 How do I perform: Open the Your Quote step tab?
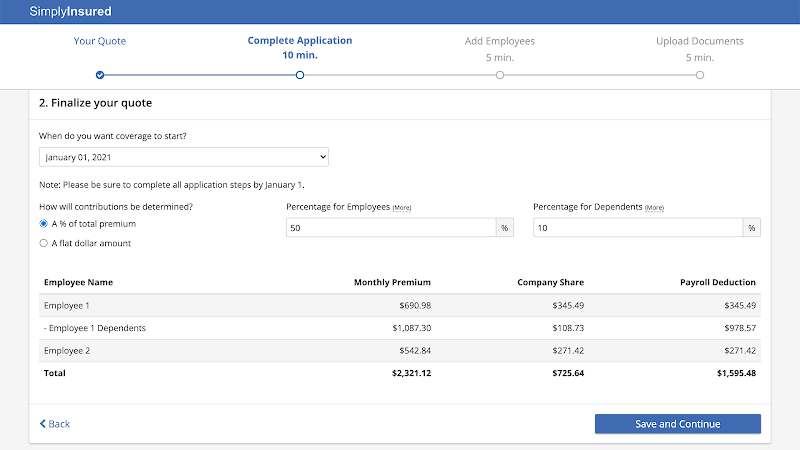[100, 41]
